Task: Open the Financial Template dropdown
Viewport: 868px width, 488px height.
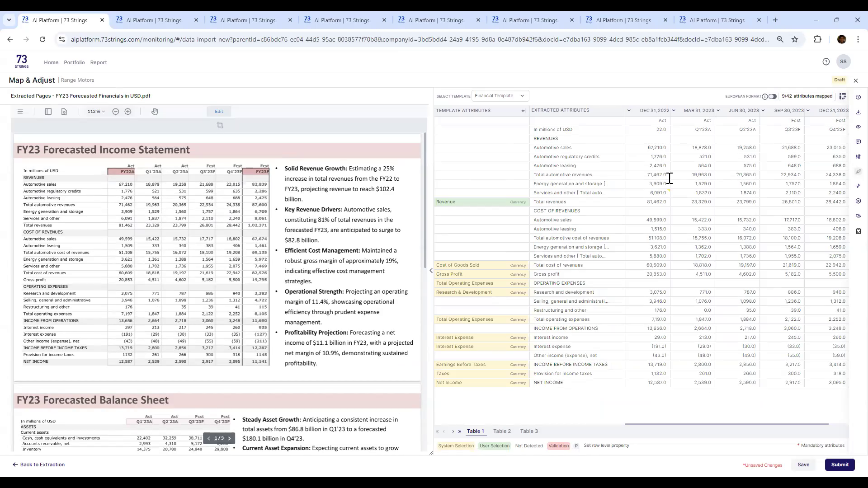Action: [x=500, y=95]
